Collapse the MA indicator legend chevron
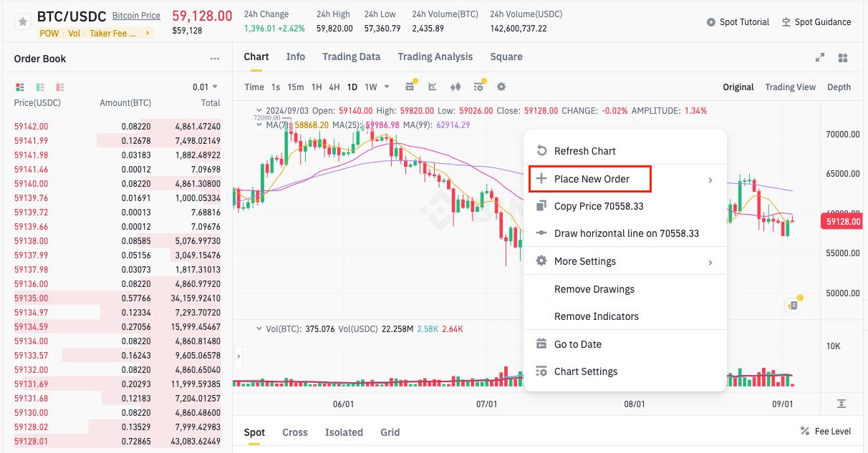The width and height of the screenshot is (868, 453). point(259,125)
